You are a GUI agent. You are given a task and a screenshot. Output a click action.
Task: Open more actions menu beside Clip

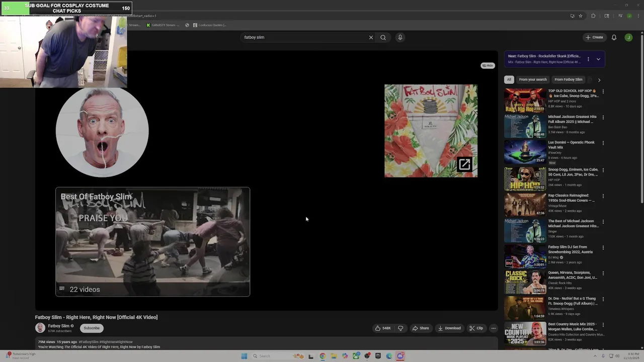pyautogui.click(x=493, y=328)
